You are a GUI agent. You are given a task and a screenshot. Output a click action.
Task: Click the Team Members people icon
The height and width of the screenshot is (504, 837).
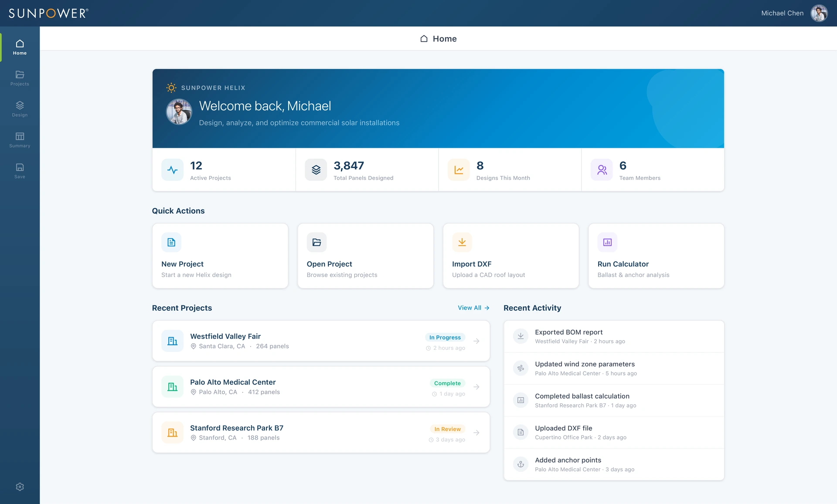point(602,170)
